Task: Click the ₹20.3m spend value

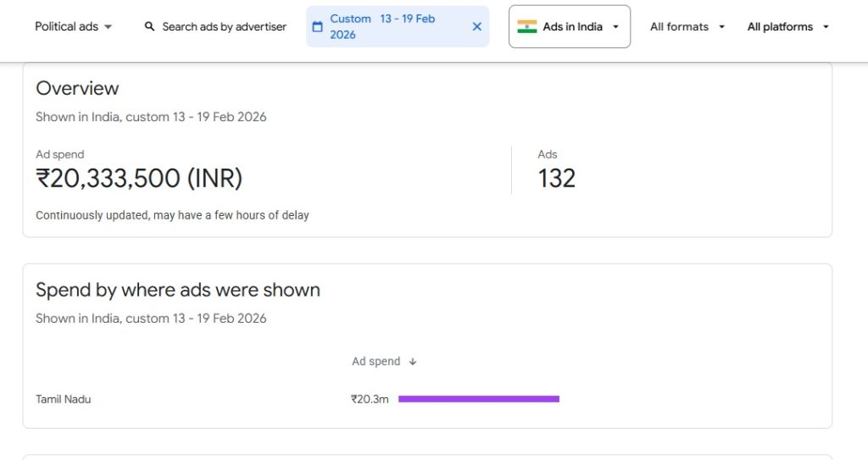Action: pyautogui.click(x=370, y=399)
